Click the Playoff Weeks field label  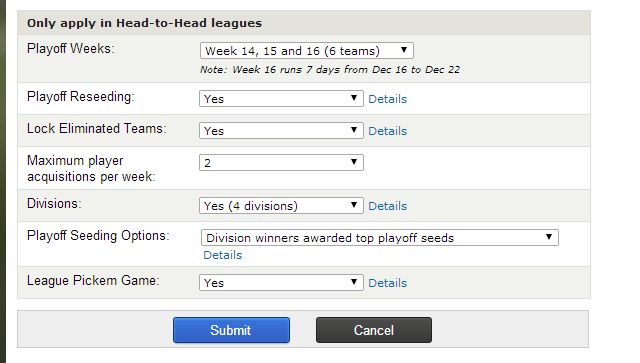(71, 49)
